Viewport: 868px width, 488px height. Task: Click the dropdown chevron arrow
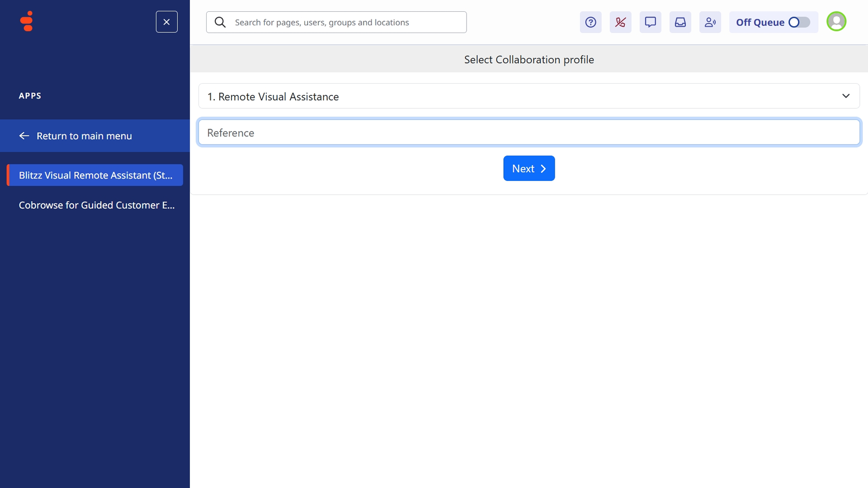[845, 96]
